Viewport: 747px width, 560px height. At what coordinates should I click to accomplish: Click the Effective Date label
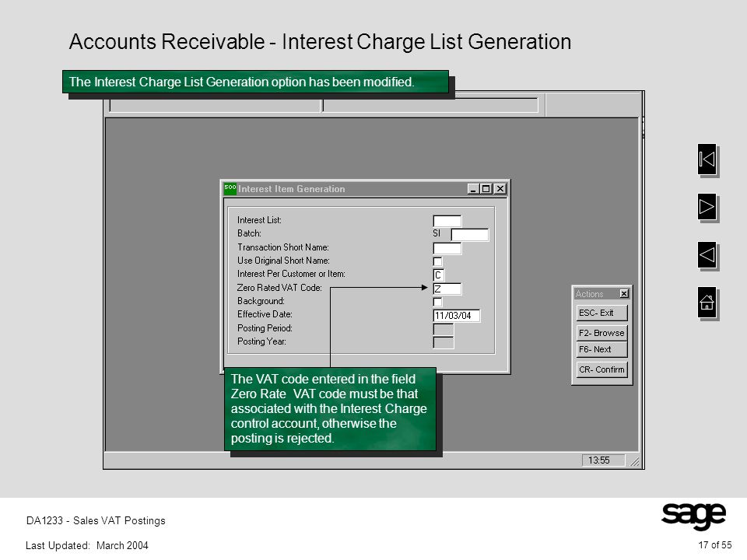point(265,314)
